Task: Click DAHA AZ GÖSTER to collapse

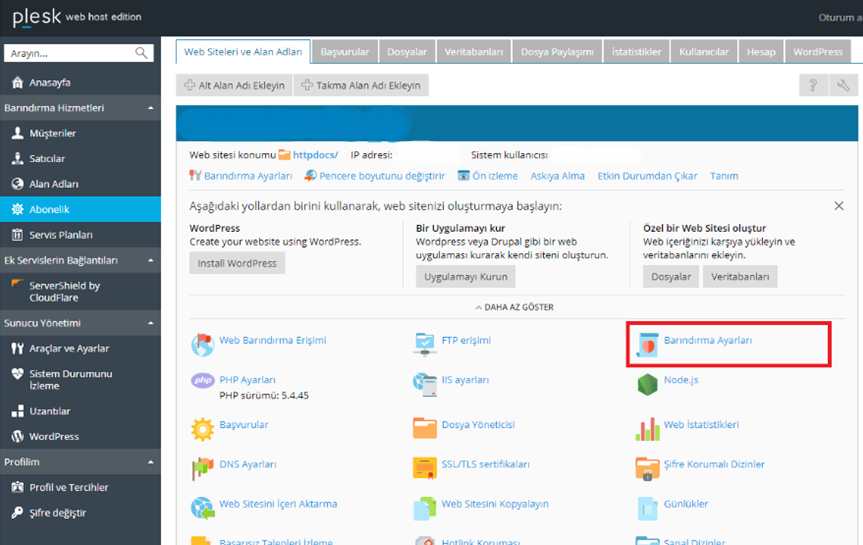Action: tap(515, 307)
